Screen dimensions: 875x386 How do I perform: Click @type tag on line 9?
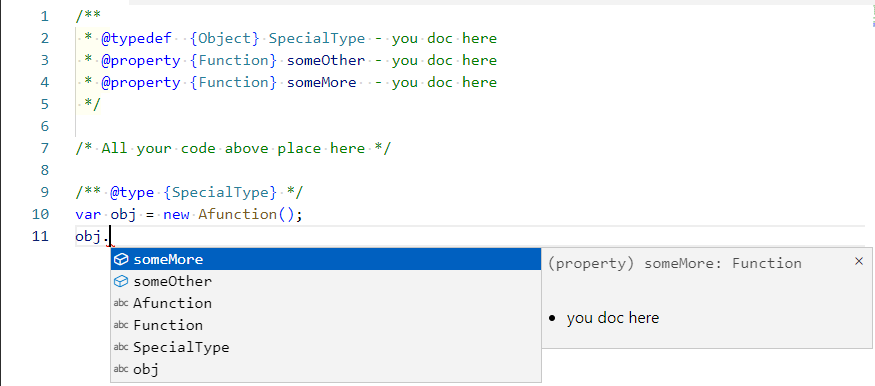pos(132,192)
